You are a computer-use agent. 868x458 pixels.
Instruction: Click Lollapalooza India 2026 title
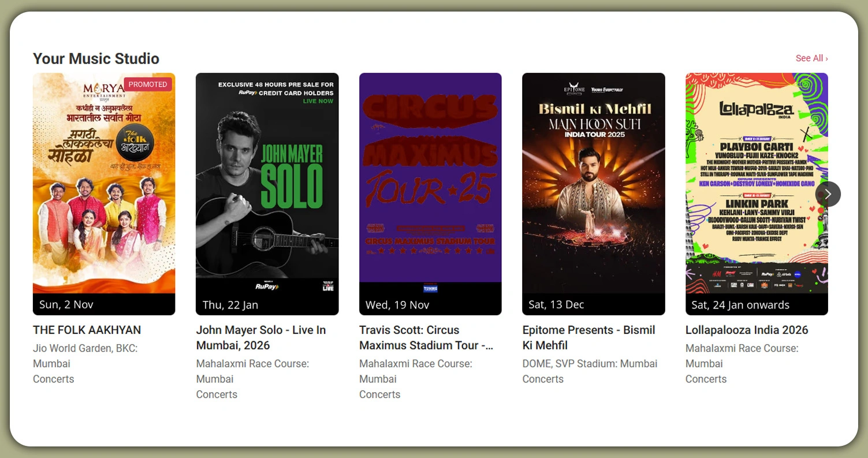(747, 330)
